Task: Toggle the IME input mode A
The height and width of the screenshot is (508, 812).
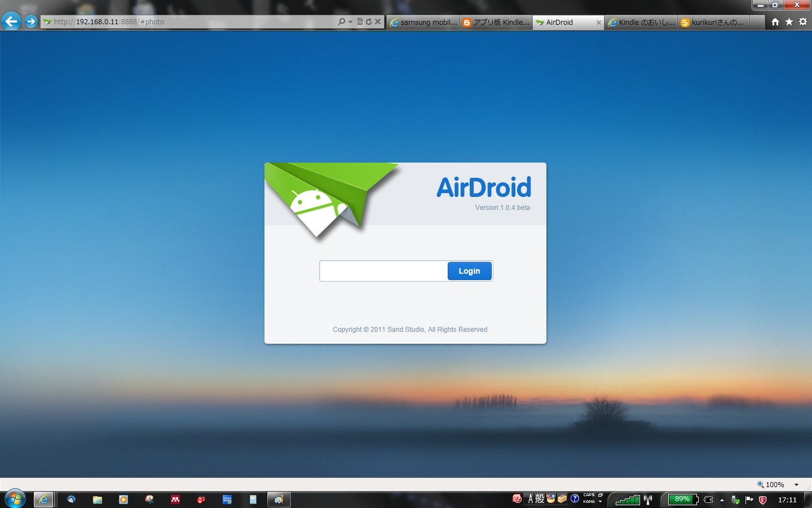Action: 530,499
